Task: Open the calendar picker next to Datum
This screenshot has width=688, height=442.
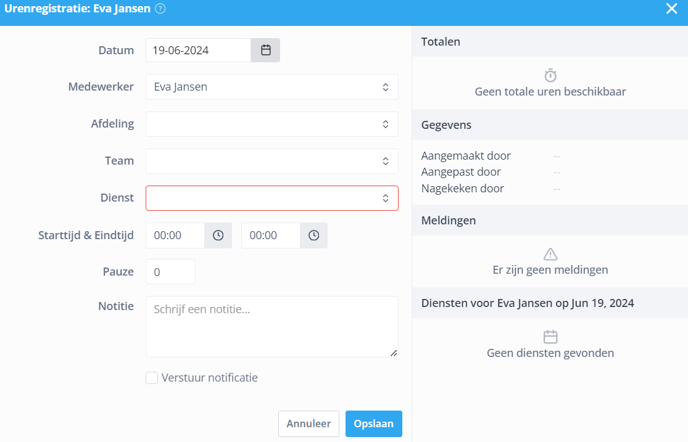Action: [265, 50]
